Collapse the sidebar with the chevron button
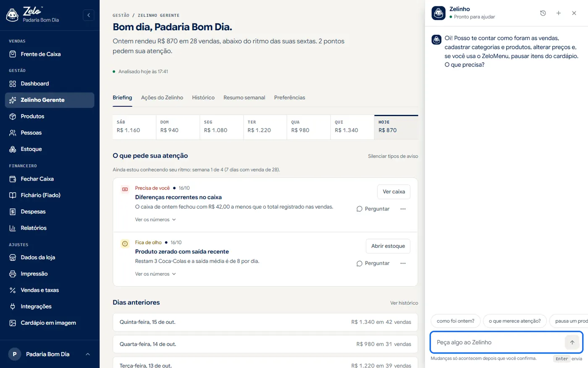Viewport: 588px width, 368px height. (89, 15)
